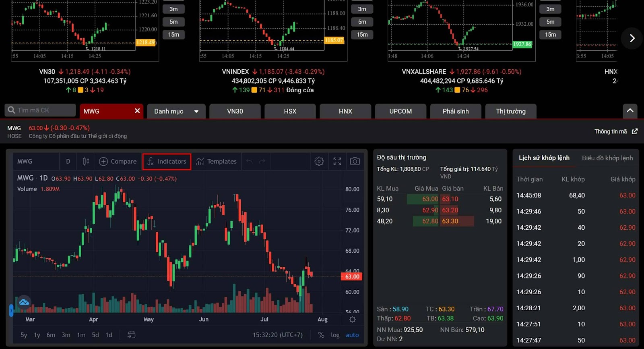Select the 1d time range
Screen dimensions: 644x349
pos(109,335)
